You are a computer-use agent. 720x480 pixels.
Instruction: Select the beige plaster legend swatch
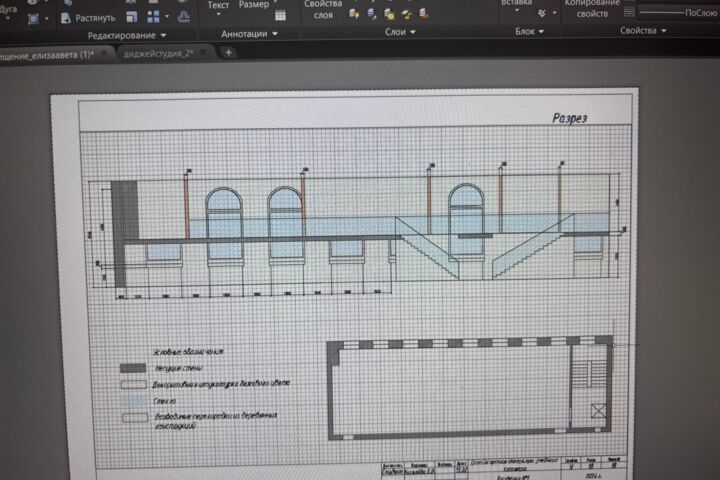(x=134, y=384)
